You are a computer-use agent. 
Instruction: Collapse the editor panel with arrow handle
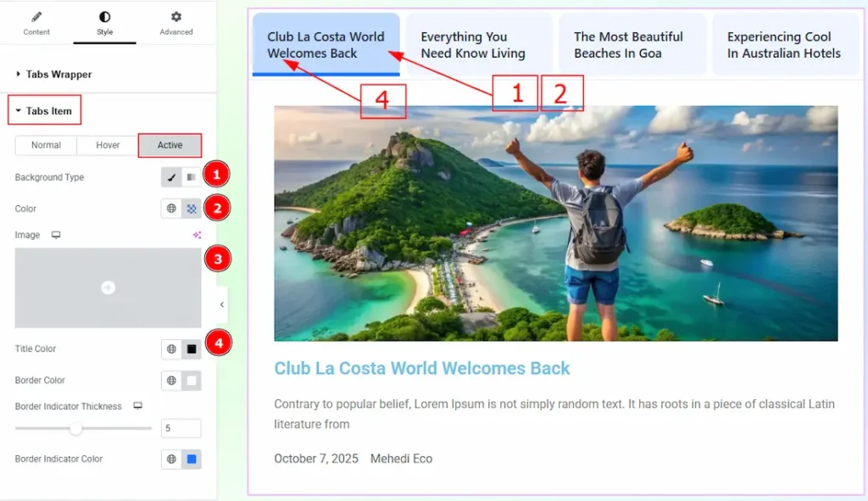pyautogui.click(x=222, y=304)
